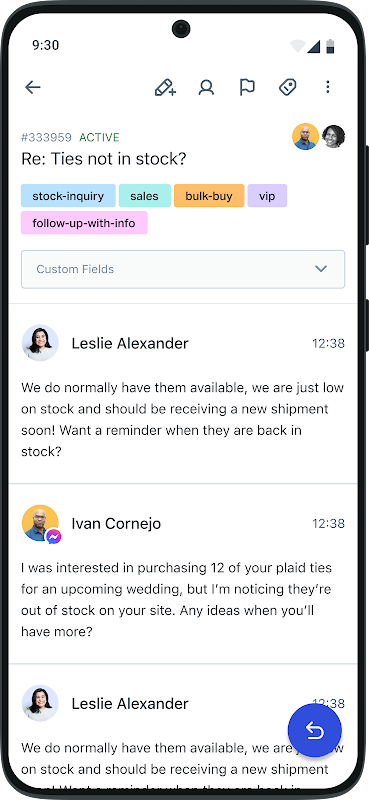Viewport: 369px width, 800px height.
Task: Open the add note pencil icon
Action: click(165, 87)
